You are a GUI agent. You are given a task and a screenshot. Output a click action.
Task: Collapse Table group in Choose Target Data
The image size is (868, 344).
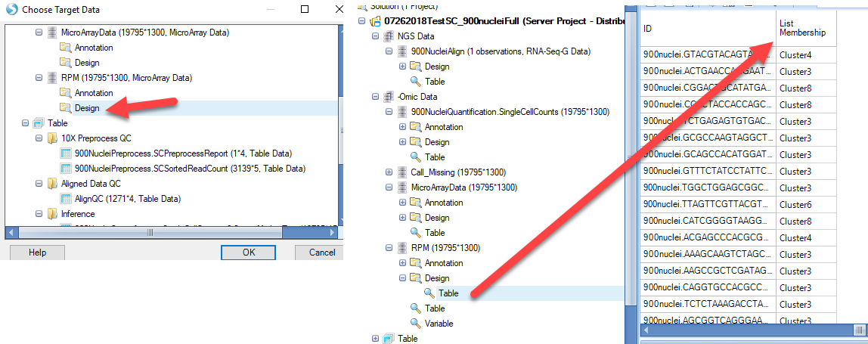25,123
